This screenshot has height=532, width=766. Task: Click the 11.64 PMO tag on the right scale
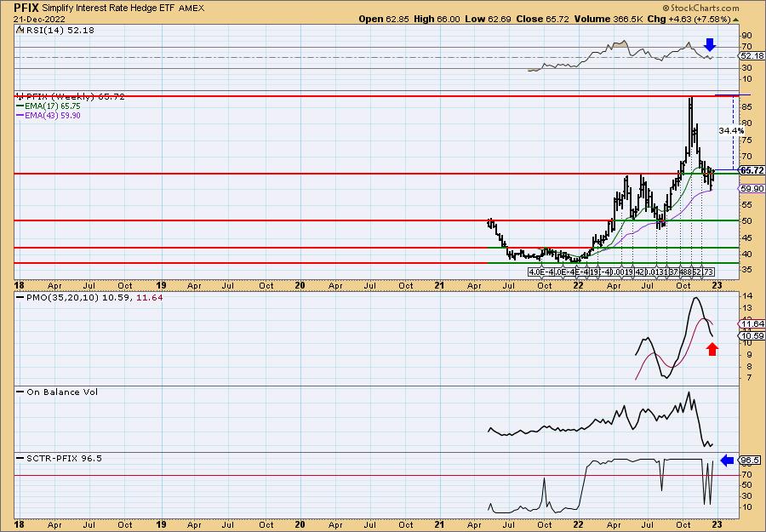coord(753,324)
